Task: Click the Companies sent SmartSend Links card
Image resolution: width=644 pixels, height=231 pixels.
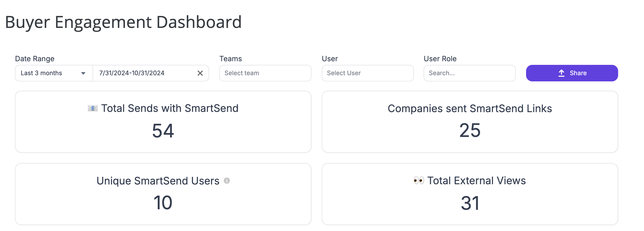Action: coord(470,122)
